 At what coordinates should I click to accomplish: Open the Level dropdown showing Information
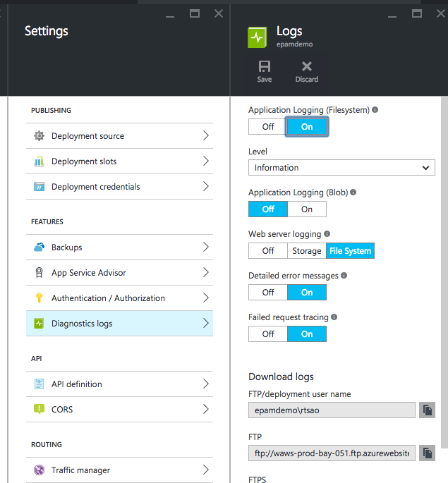coord(341,168)
